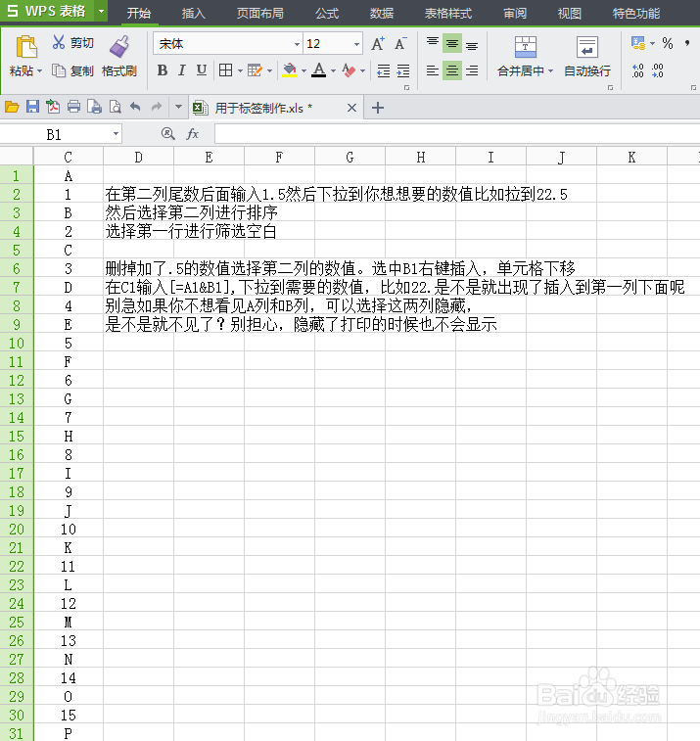Click the Merge and Center icon
The width and height of the screenshot is (700, 741).
[x=525, y=47]
